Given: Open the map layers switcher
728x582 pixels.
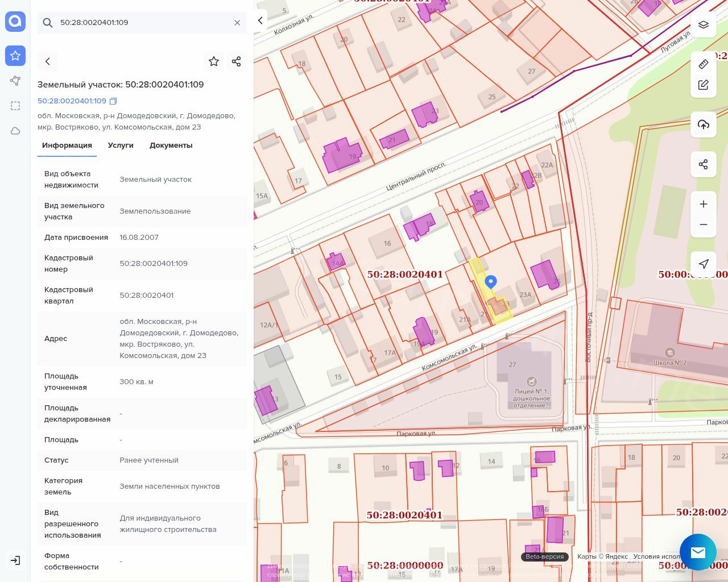Looking at the screenshot, I should [x=704, y=25].
